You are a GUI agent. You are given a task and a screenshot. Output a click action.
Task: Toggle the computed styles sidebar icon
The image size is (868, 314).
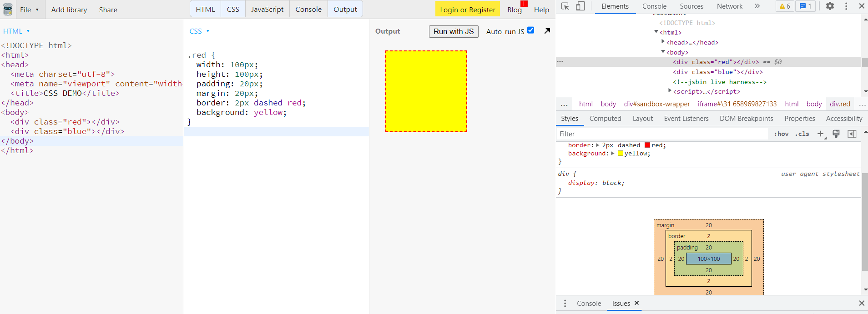point(852,134)
